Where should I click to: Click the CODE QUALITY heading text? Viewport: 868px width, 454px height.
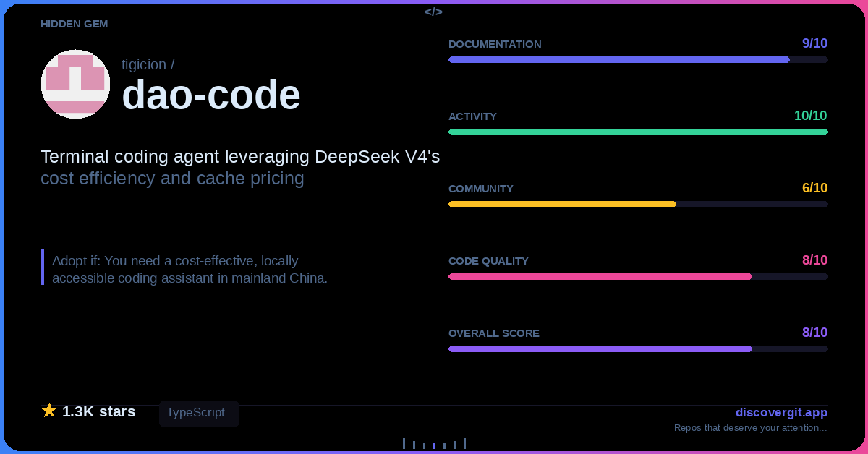[x=488, y=261]
